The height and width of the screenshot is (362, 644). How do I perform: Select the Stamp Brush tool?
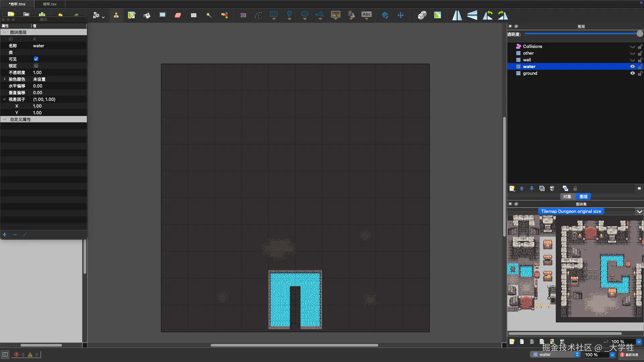pyautogui.click(x=116, y=15)
